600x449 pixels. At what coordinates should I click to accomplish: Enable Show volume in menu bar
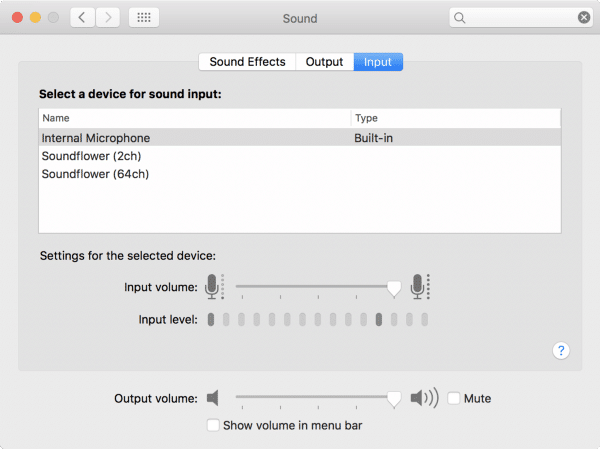pyautogui.click(x=213, y=425)
